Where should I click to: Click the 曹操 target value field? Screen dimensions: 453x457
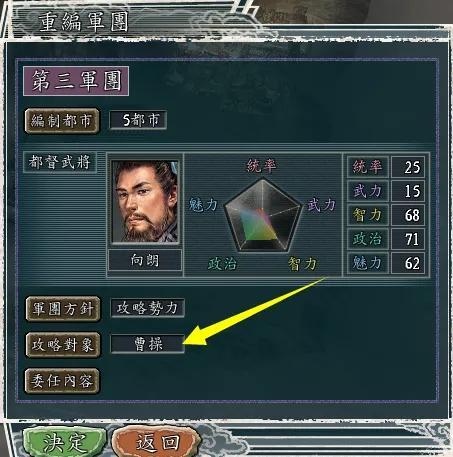click(x=147, y=344)
